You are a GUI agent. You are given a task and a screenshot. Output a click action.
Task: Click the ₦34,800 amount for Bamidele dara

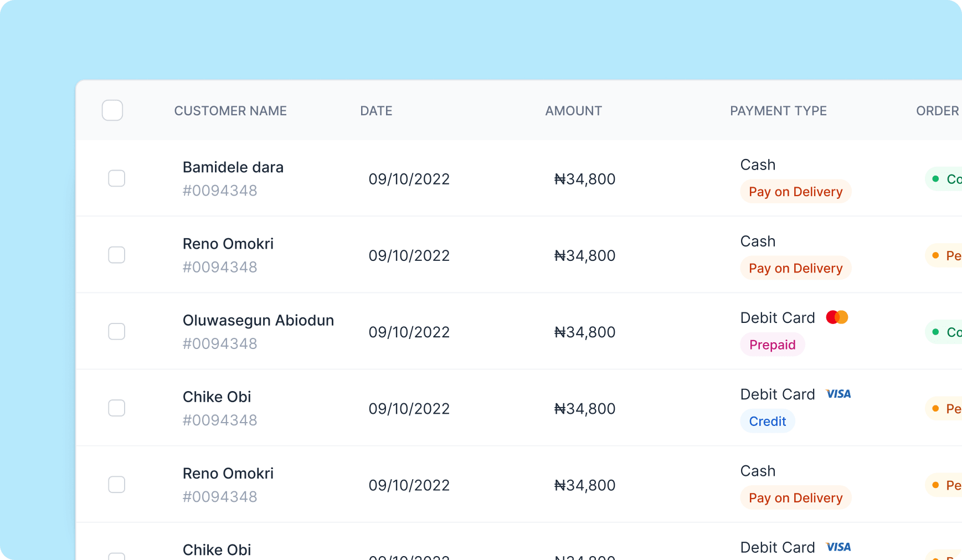[x=585, y=179]
